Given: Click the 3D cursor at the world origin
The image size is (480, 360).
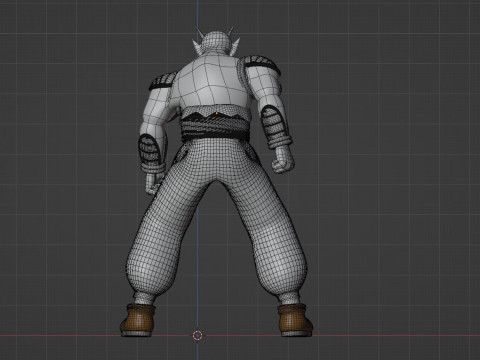Looking at the screenshot, I should [197, 335].
